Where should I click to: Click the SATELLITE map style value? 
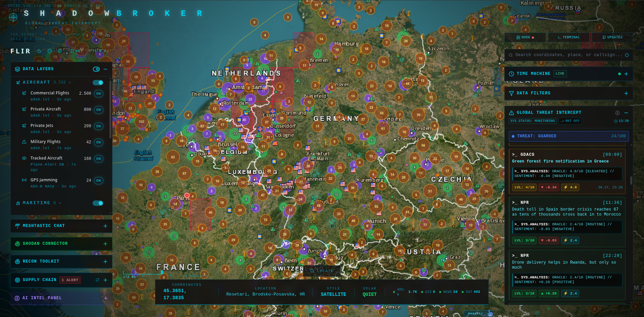(333, 295)
